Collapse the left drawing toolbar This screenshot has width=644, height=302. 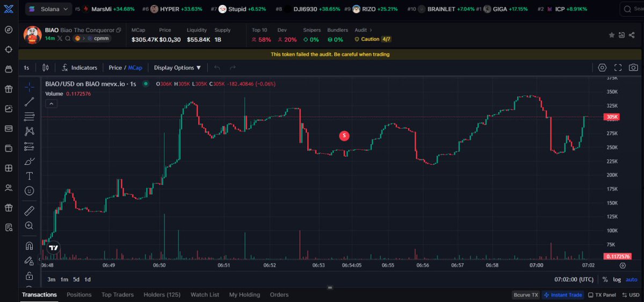(39, 259)
